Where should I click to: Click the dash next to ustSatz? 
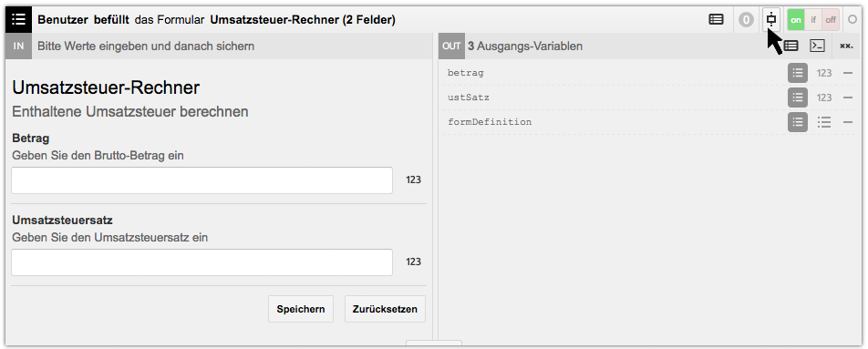point(848,98)
